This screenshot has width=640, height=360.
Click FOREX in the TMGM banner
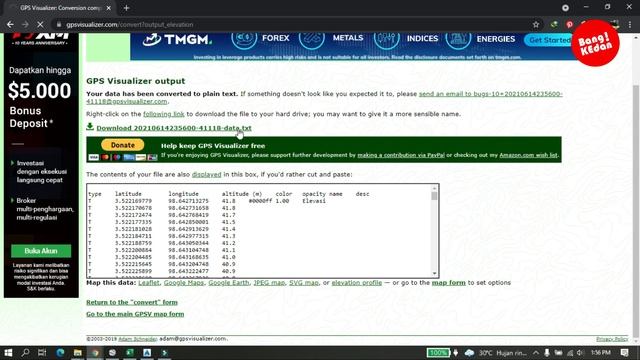[x=276, y=38]
